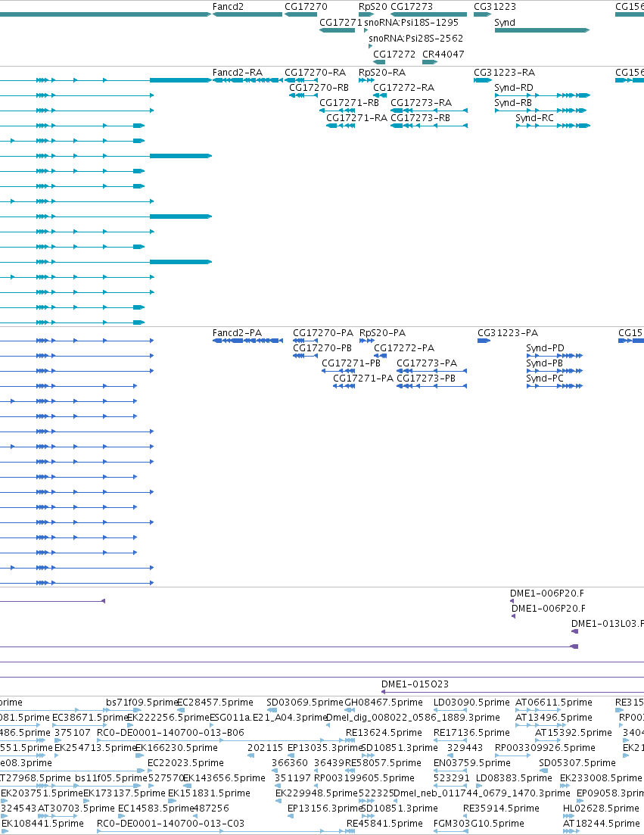
Task: Open protein CG17272-PA
Action: [x=404, y=347]
